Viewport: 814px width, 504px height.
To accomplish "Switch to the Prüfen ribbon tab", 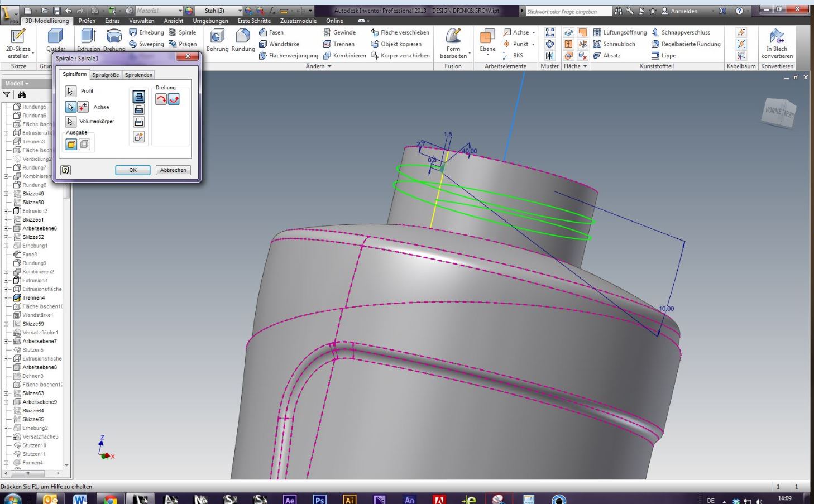I will [87, 21].
